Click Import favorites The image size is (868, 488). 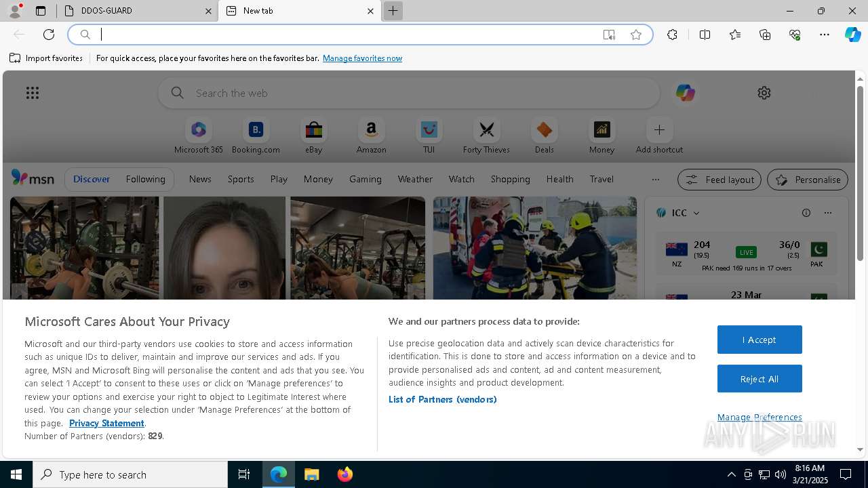coord(46,58)
